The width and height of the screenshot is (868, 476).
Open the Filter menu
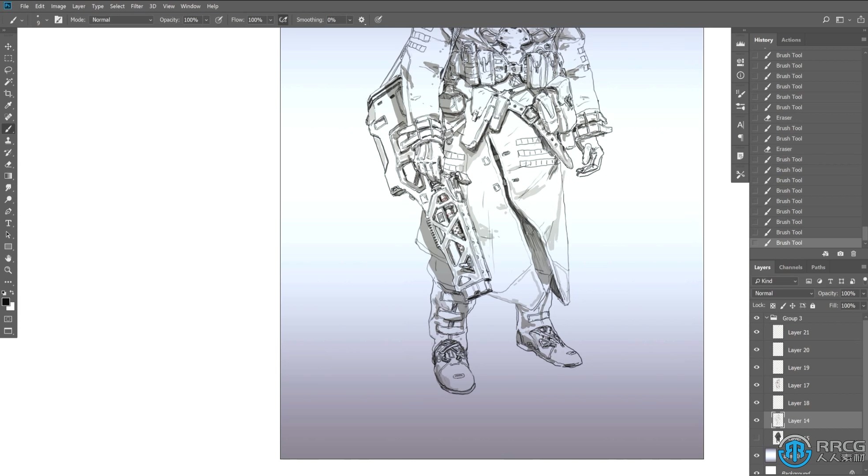(137, 6)
